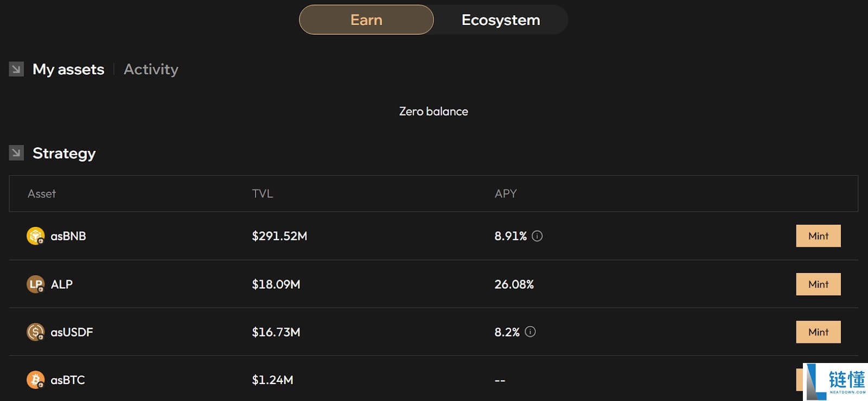
Task: Click the Zero balance message
Action: click(433, 111)
